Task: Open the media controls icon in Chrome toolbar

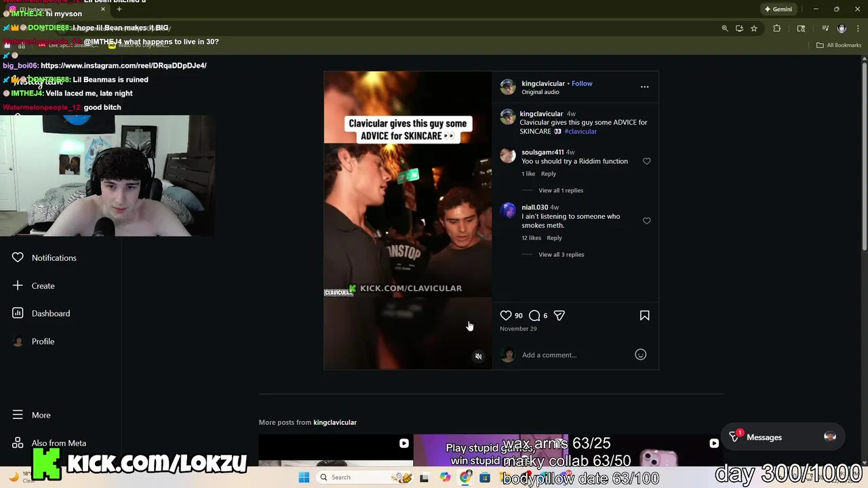Action: (x=825, y=28)
